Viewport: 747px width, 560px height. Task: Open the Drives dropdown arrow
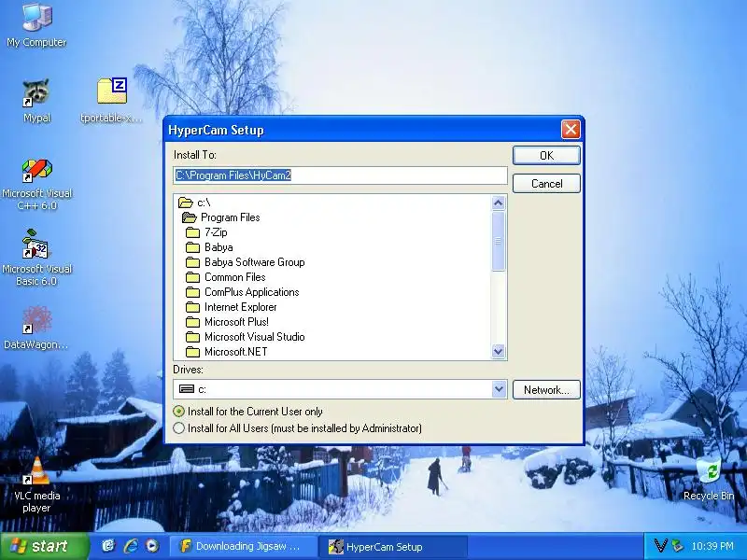tap(499, 389)
